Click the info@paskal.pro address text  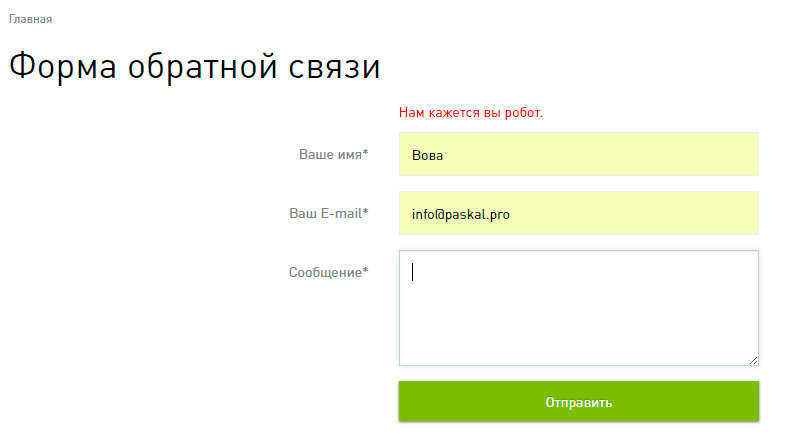click(460, 214)
